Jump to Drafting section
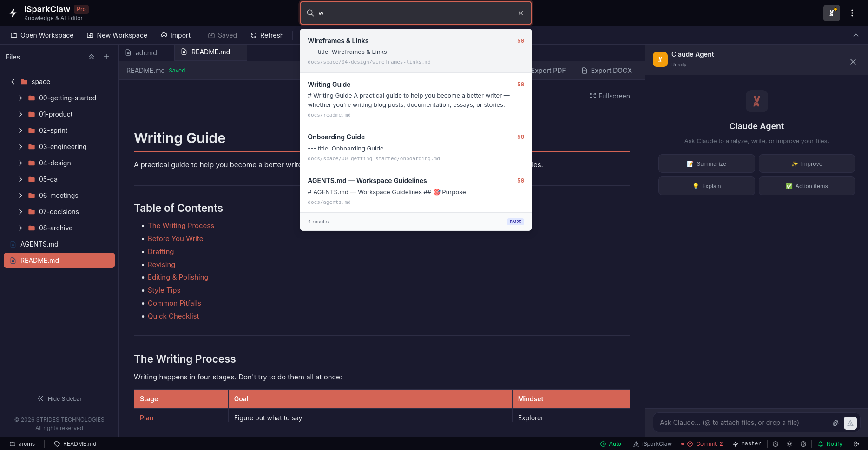Screen dimensions: 868x450 tap(161, 252)
